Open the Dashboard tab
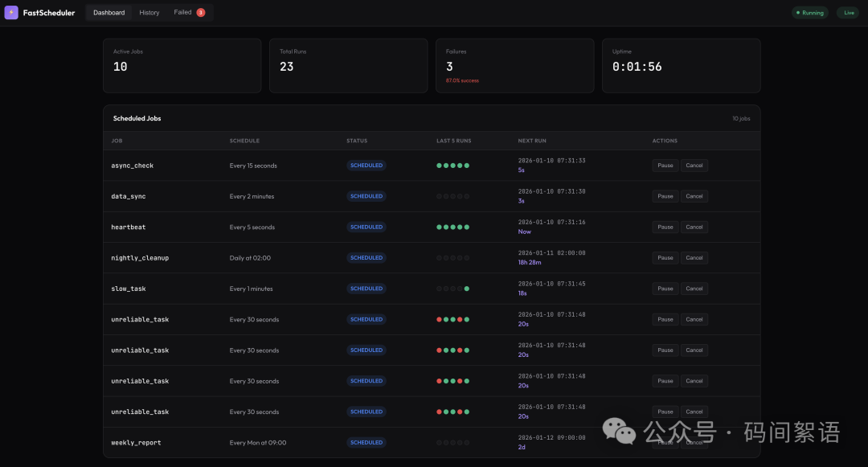Screen dimensions: 868x467 click(x=108, y=13)
